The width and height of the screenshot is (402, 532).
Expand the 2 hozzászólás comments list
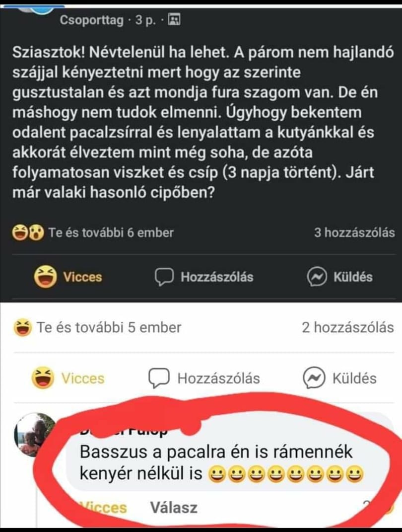tap(348, 328)
